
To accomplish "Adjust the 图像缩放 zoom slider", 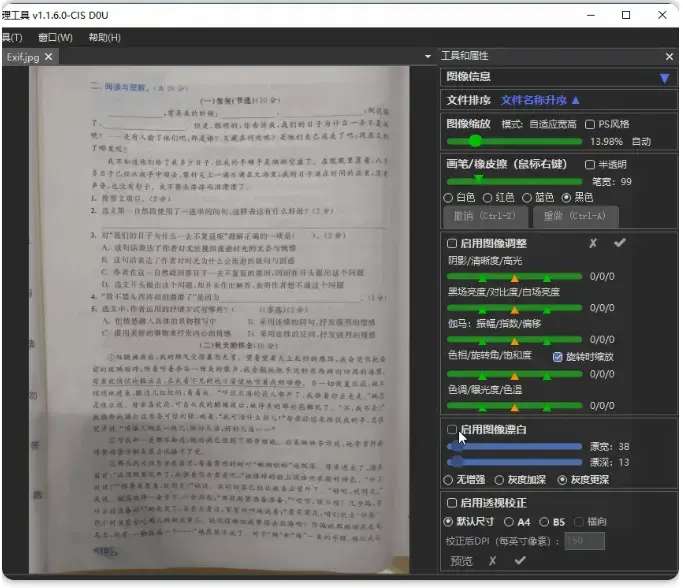I will pos(514,141).
